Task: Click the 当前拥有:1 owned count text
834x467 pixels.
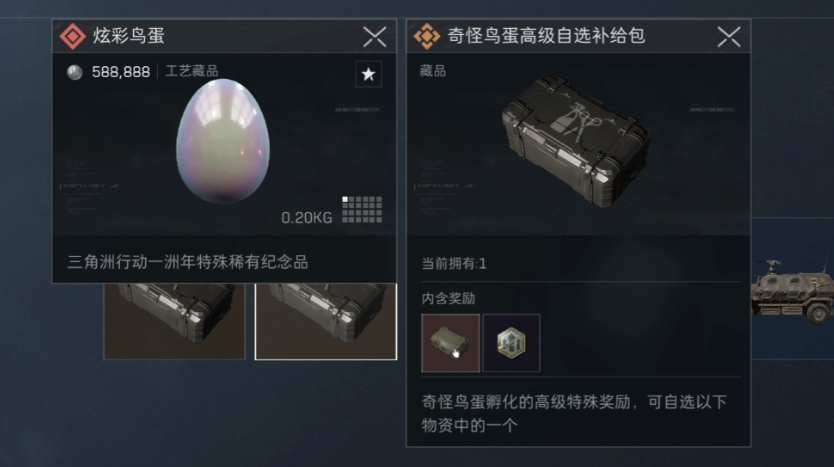Action: [454, 263]
